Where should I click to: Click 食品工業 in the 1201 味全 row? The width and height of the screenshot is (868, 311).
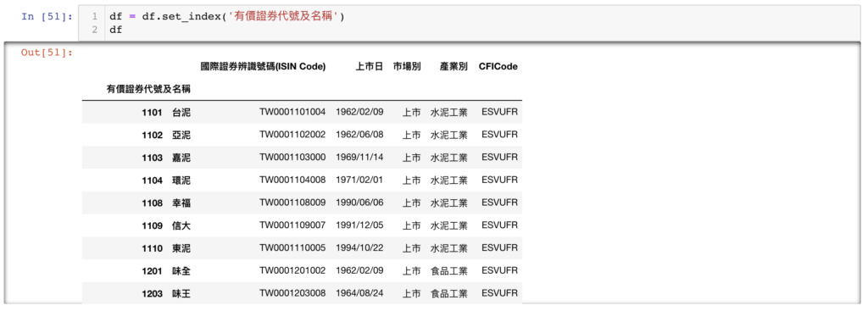click(x=449, y=271)
